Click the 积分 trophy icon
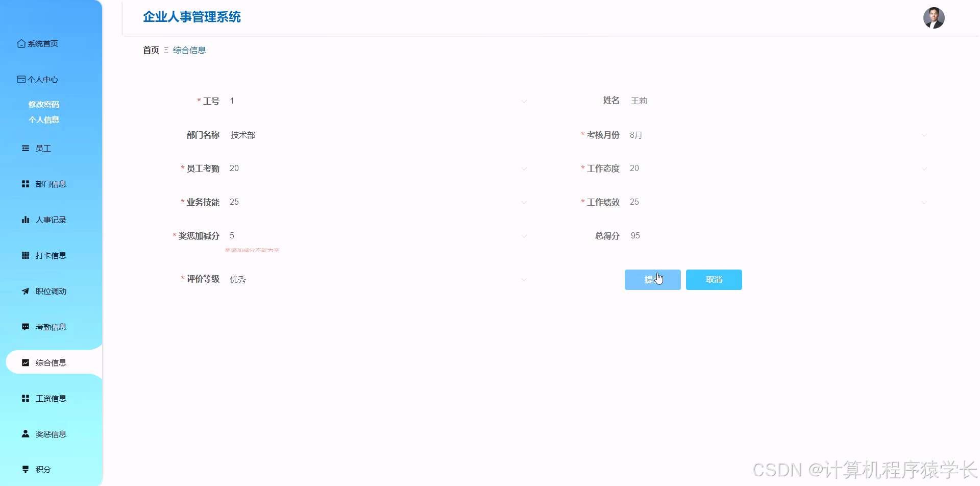The image size is (980, 486). click(26, 469)
